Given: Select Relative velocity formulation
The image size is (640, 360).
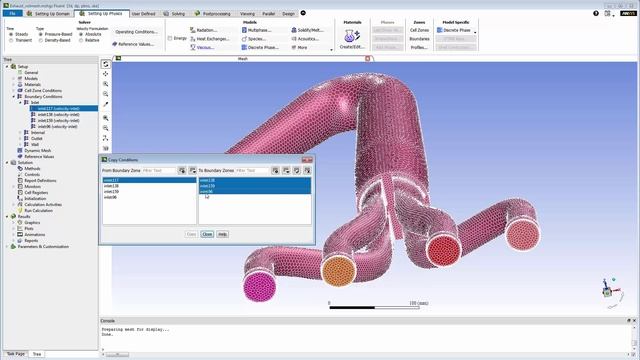Looking at the screenshot, I should coord(89,40).
